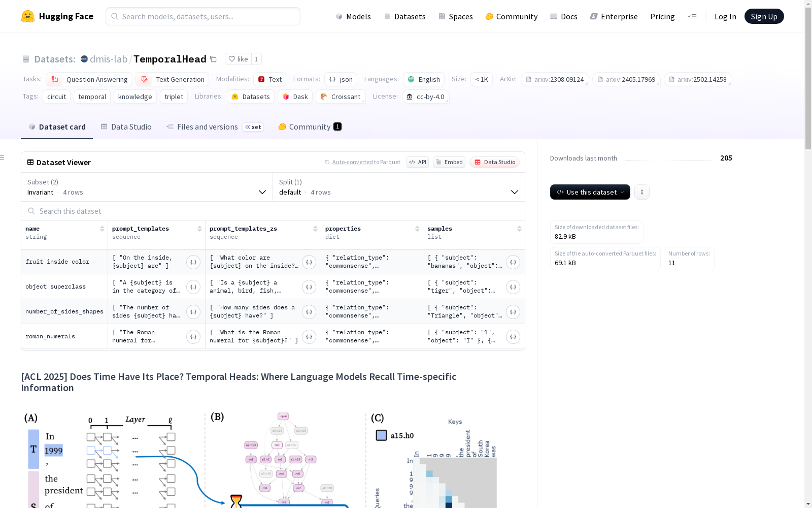Open the arxiv:2405.17969 paper tag
The width and height of the screenshot is (812, 508).
[x=626, y=79]
